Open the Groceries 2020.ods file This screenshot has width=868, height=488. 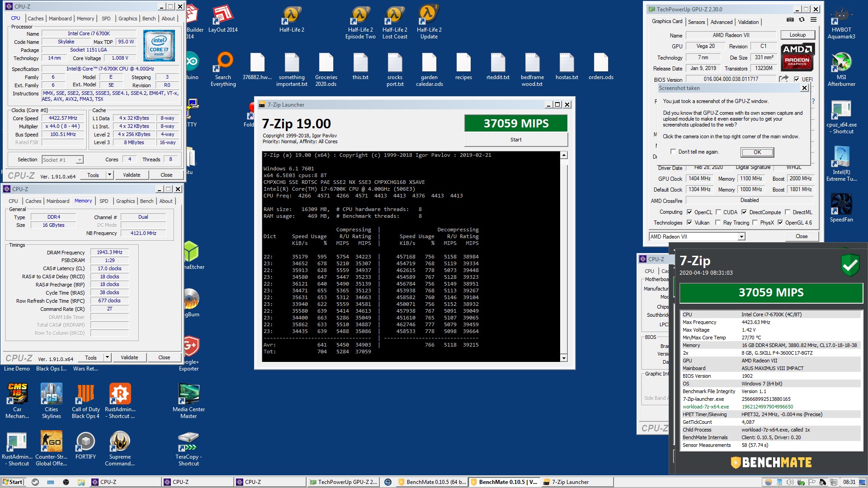tap(326, 69)
